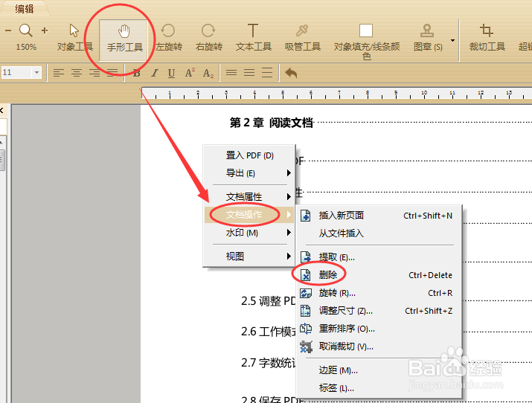Choose 提取 (E)... menu entry
Screen dimensions: 532x403
(x=379, y=257)
